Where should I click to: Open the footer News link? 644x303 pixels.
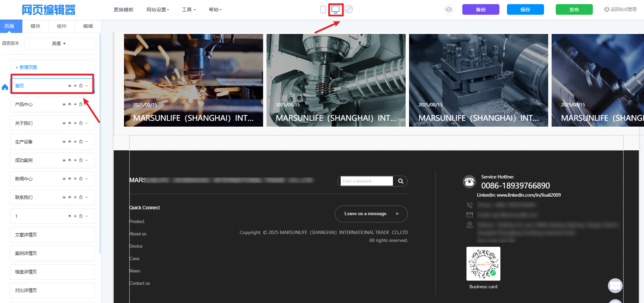pyautogui.click(x=135, y=271)
